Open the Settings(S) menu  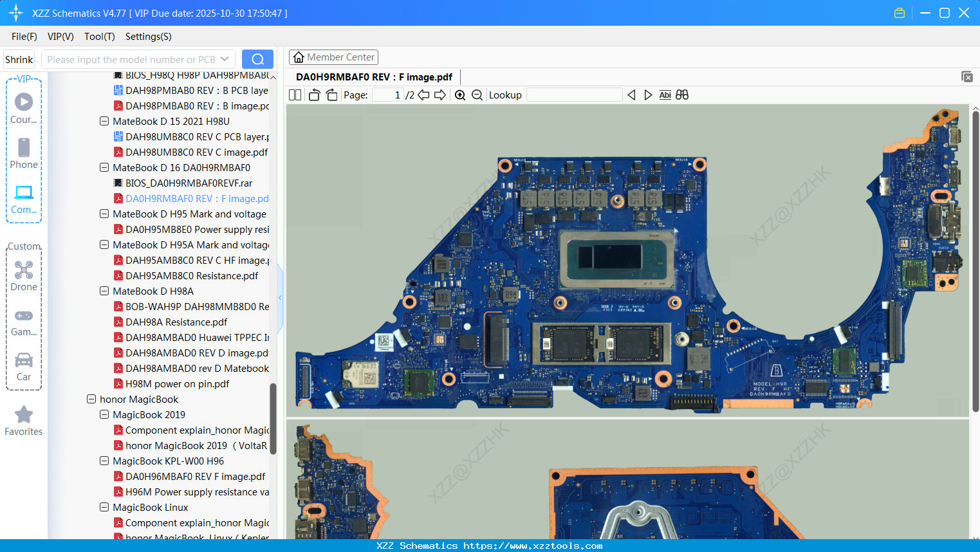(148, 37)
